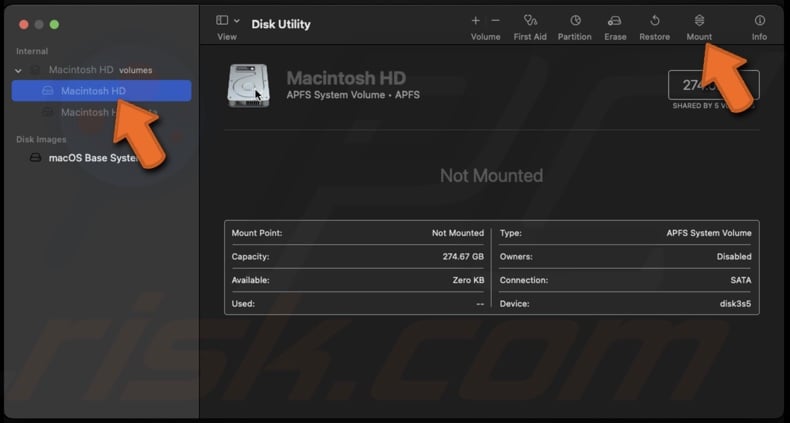Screen dimensions: 790x423
Task: Click the disk3s5 device value
Action: click(x=736, y=304)
